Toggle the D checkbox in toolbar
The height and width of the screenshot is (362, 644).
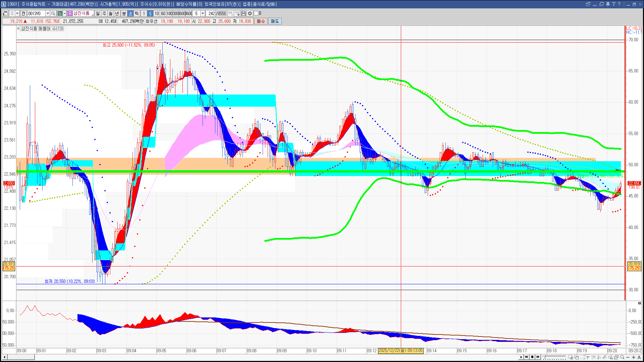pos(256,13)
